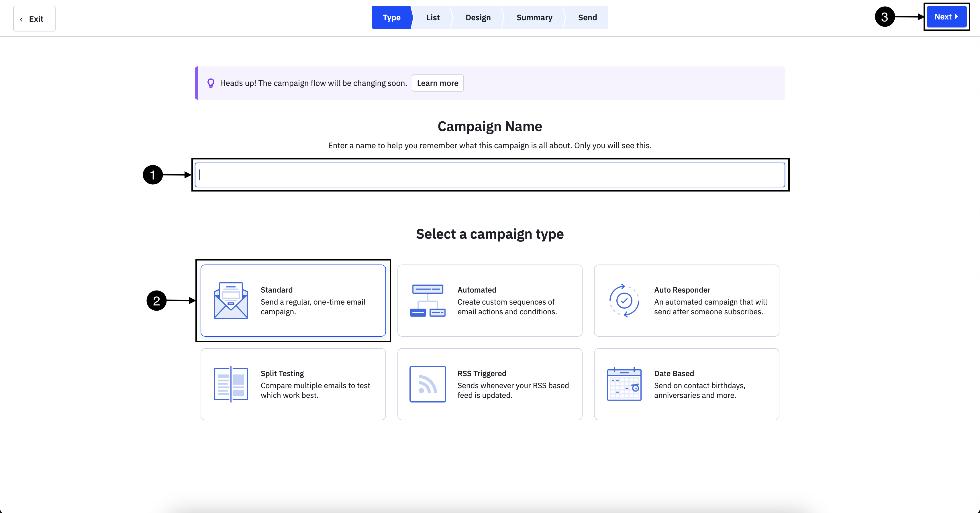The width and height of the screenshot is (980, 513).
Task: Click 'Create custom sequences of email actions' description
Action: pyautogui.click(x=507, y=307)
